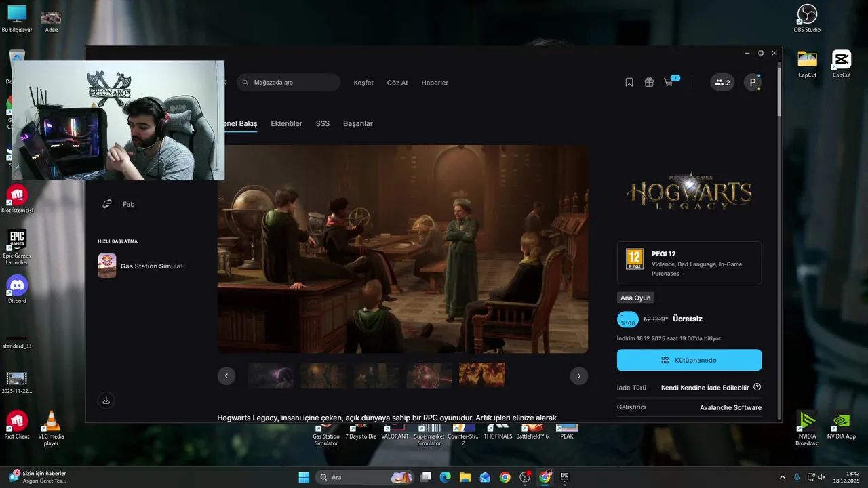This screenshot has height=488, width=868.
Task: Open the friends list showing 2
Action: click(722, 83)
